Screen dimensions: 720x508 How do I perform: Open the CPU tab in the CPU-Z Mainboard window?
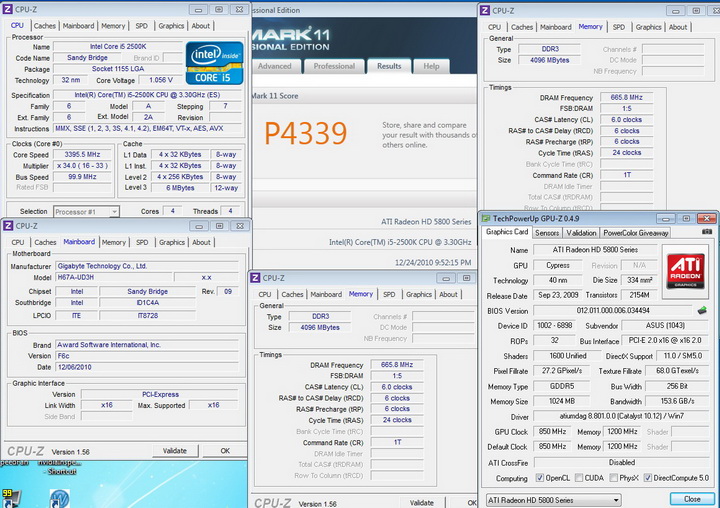coord(18,242)
